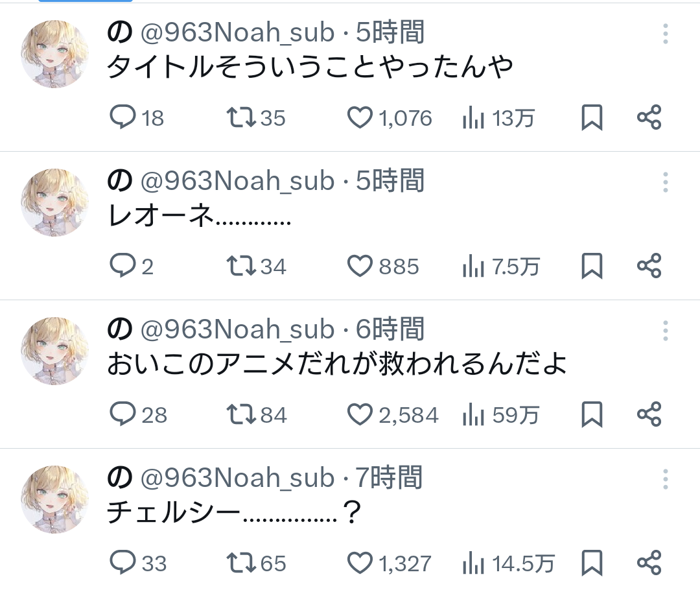The height and width of the screenshot is (592, 700).
Task: Like the tweet with 1,076 likes
Action: (360, 117)
